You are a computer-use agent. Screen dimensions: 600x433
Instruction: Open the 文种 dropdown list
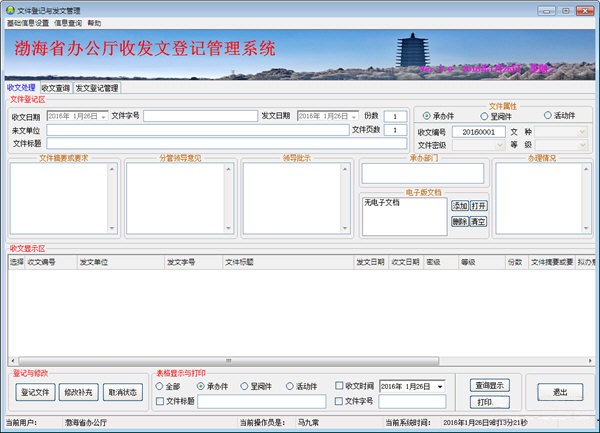coord(582,131)
